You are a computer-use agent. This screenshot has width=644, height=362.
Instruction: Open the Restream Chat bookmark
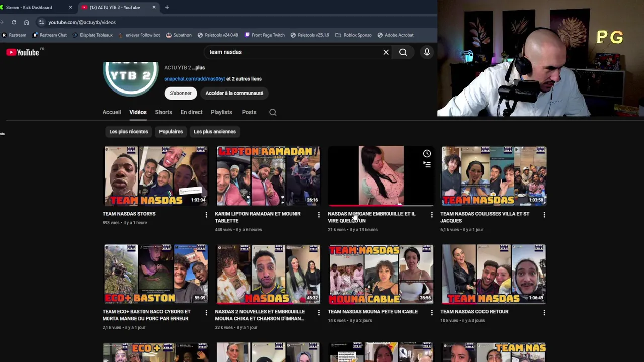coord(50,35)
